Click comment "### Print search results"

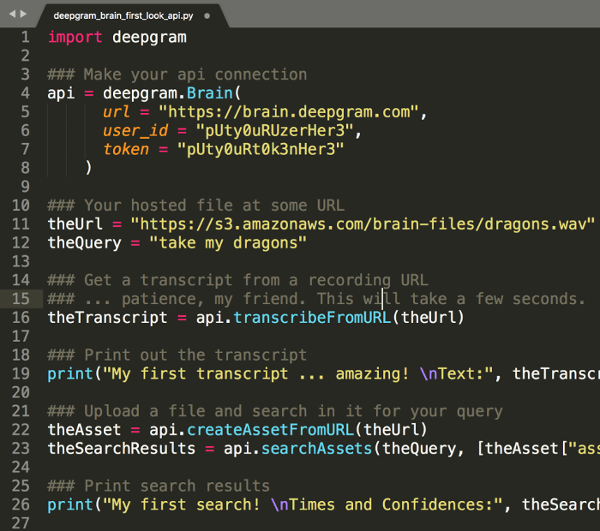(158, 486)
